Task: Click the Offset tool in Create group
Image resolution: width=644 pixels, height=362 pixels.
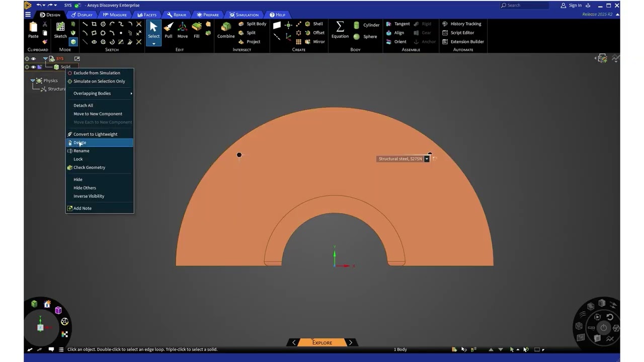Action: coord(314,33)
